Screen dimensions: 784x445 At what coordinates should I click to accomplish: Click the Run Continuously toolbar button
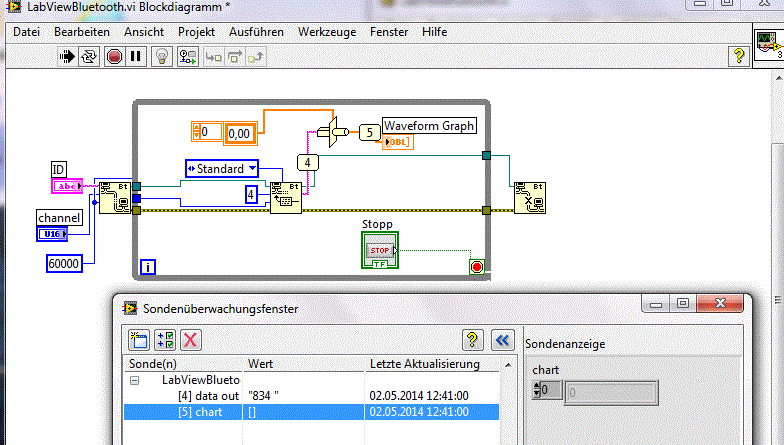pos(90,56)
